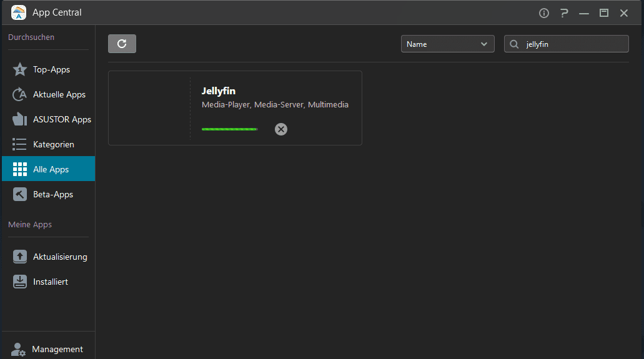
Task: Open the Jellyfin app title
Action: coord(218,91)
